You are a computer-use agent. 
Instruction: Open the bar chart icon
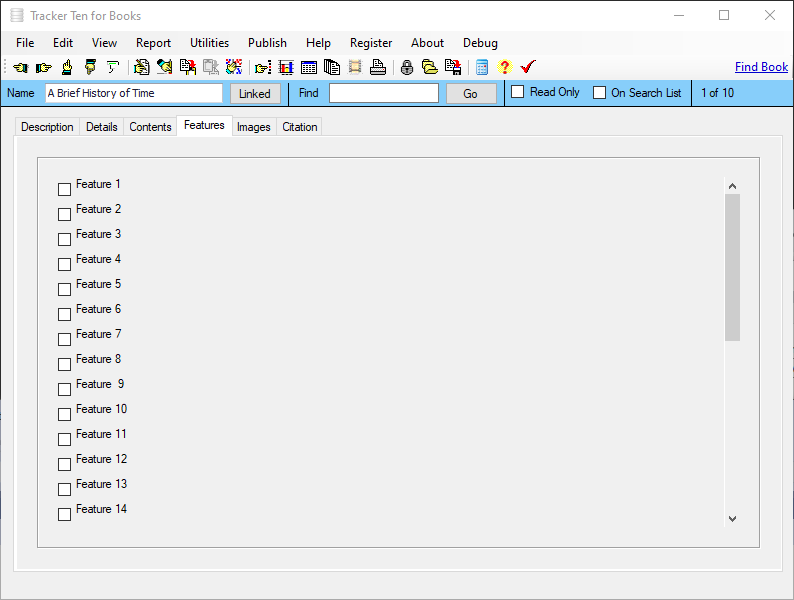(x=286, y=67)
